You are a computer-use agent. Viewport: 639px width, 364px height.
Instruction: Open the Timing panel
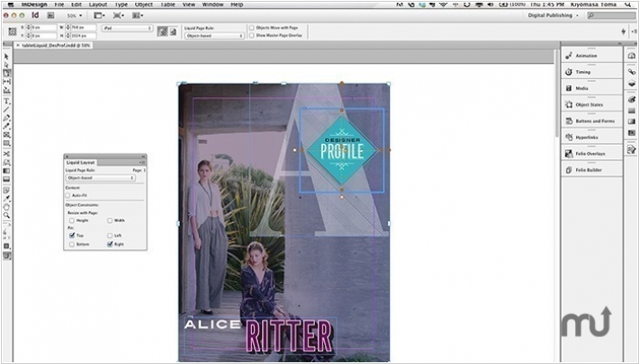[x=591, y=72]
